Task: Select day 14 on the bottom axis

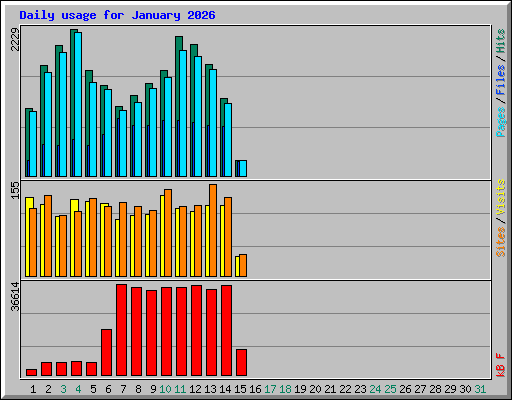Action: 225,389
